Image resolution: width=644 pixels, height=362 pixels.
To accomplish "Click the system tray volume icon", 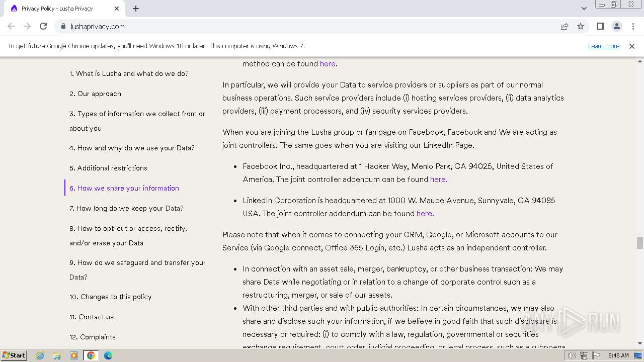I will pyautogui.click(x=572, y=355).
